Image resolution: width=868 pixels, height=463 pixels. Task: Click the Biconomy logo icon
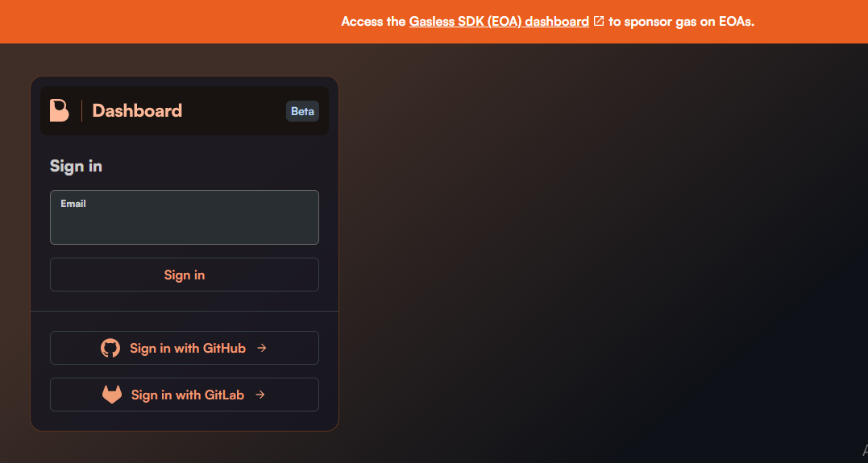click(x=59, y=110)
